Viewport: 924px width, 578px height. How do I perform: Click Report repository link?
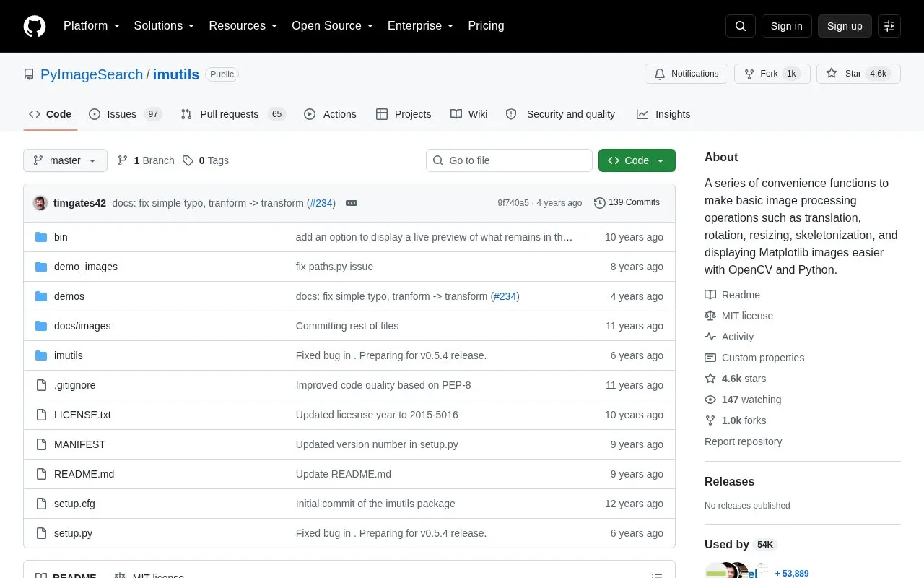(743, 441)
